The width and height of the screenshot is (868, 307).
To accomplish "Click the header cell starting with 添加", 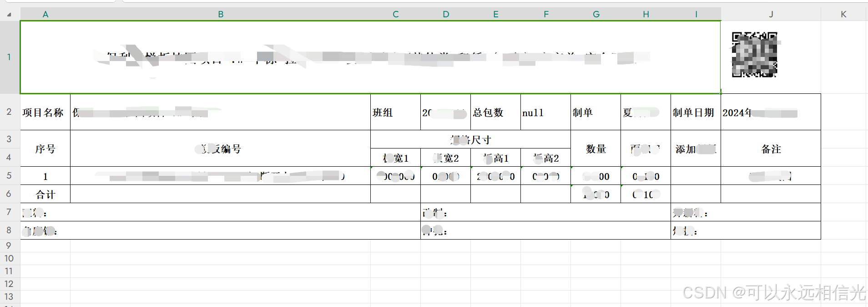I will click(696, 148).
